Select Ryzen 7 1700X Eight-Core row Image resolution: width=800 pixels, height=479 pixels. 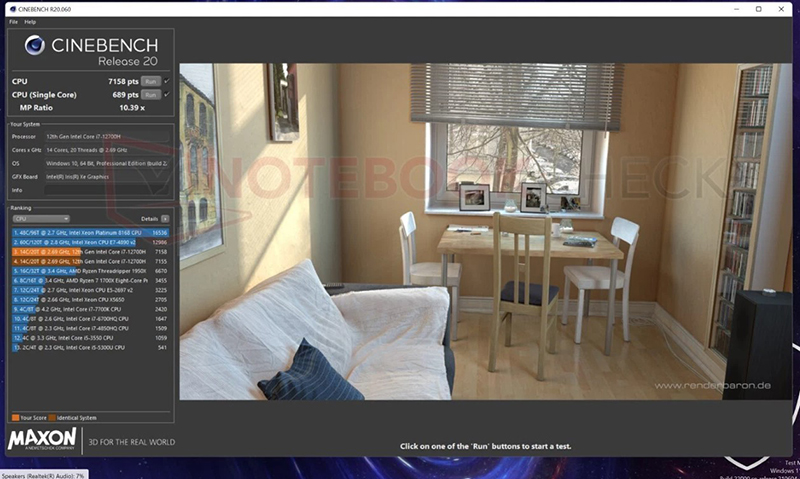(90, 281)
